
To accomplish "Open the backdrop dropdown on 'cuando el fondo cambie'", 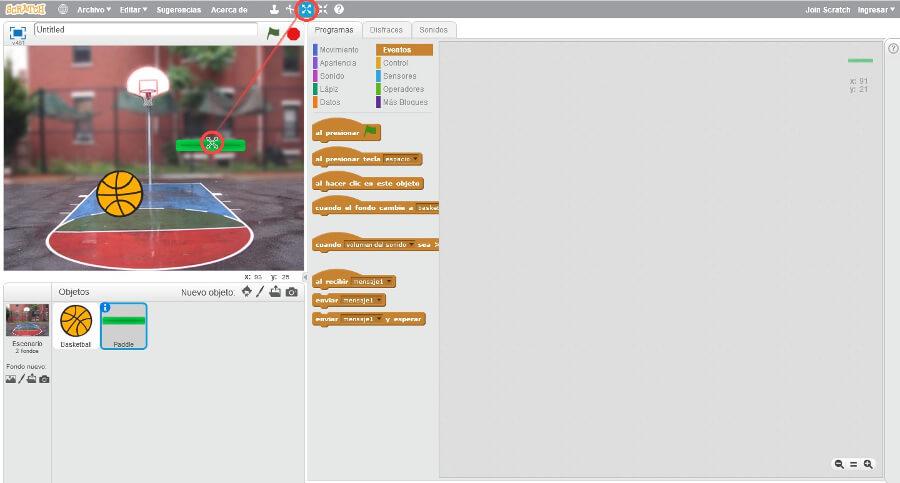I will (x=428, y=208).
